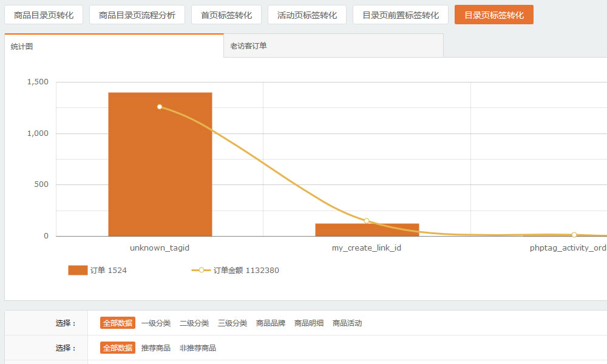Viewport: 607px width, 364px height.
Task: Click the 500 y-axis value
Action: [x=41, y=184]
